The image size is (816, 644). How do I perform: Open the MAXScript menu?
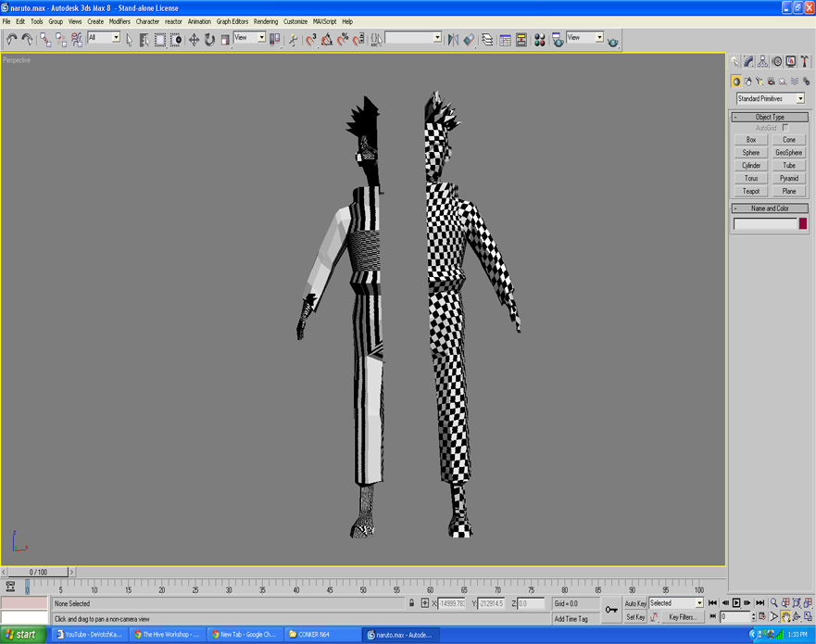click(324, 22)
